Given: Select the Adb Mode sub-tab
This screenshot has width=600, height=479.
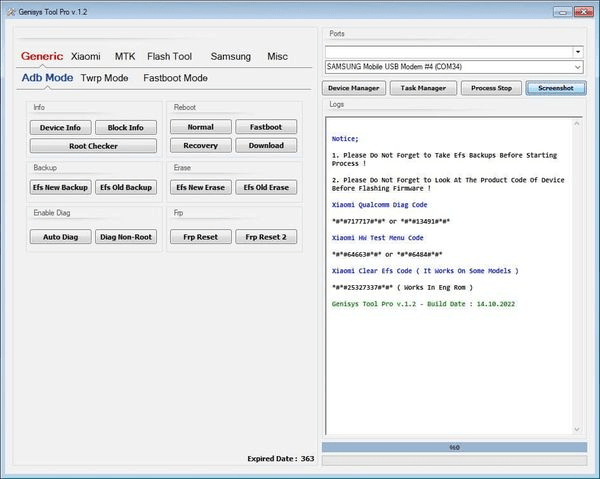Looking at the screenshot, I should click(x=47, y=78).
